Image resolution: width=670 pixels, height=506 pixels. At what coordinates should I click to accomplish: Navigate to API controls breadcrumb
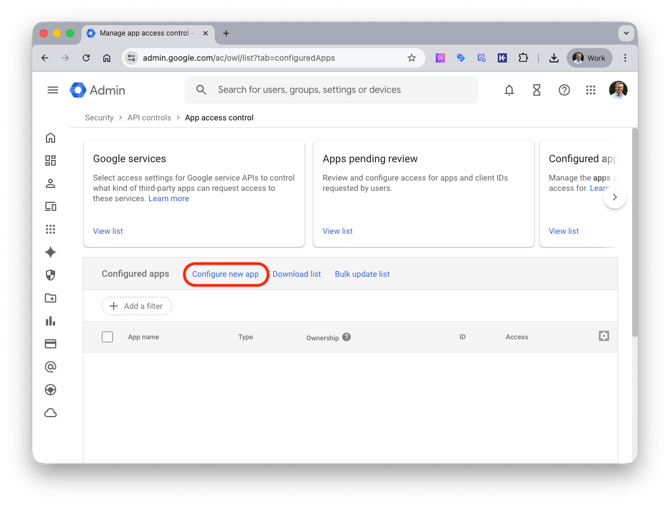point(149,118)
